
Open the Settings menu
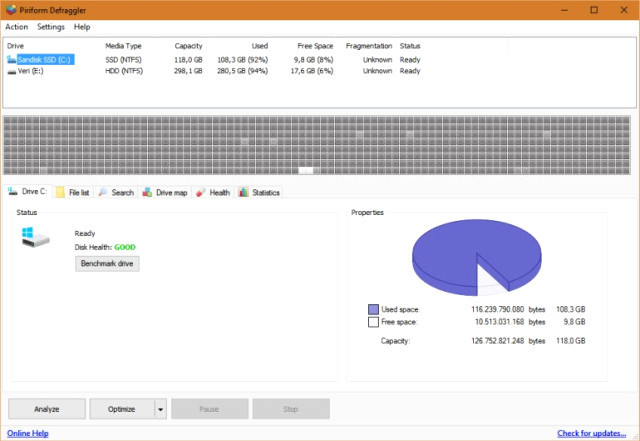coord(51,27)
